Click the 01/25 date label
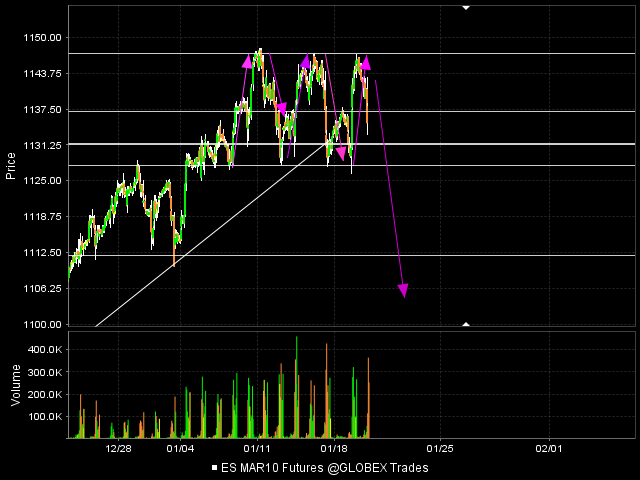Viewport: 640px width, 480px height. pos(440,449)
